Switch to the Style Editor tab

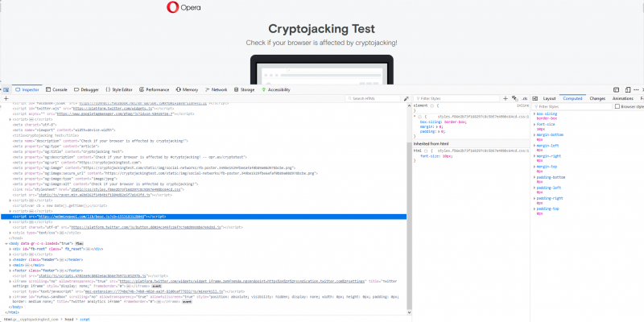coord(119,89)
